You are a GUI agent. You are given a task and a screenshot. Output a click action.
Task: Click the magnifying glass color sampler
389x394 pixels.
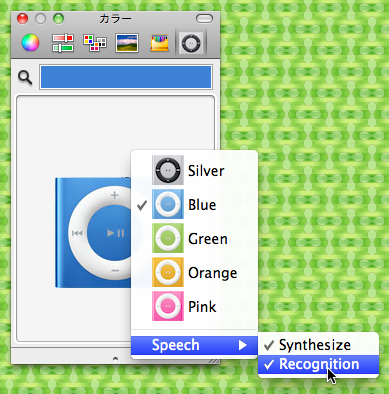coord(25,78)
